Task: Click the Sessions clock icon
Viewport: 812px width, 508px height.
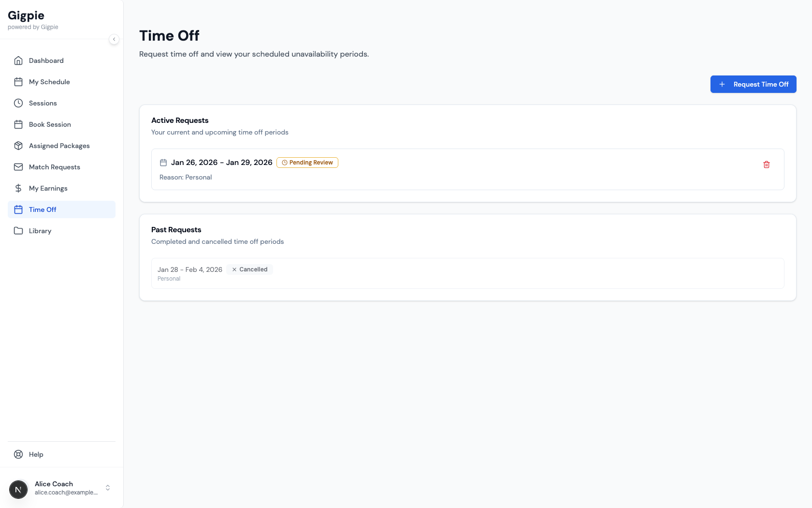Action: [18, 103]
